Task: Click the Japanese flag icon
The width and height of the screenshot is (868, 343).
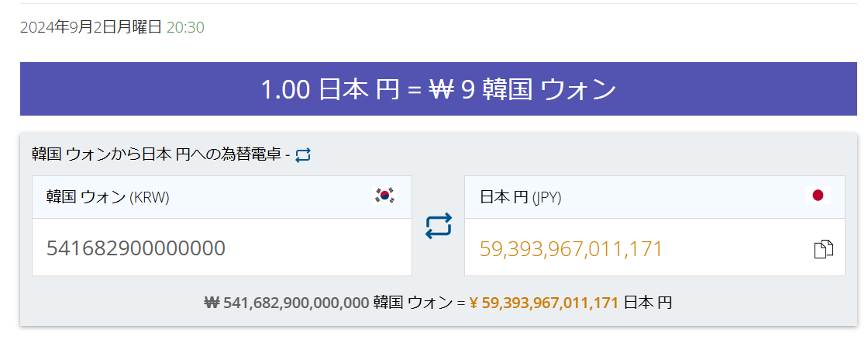Action: click(x=817, y=196)
